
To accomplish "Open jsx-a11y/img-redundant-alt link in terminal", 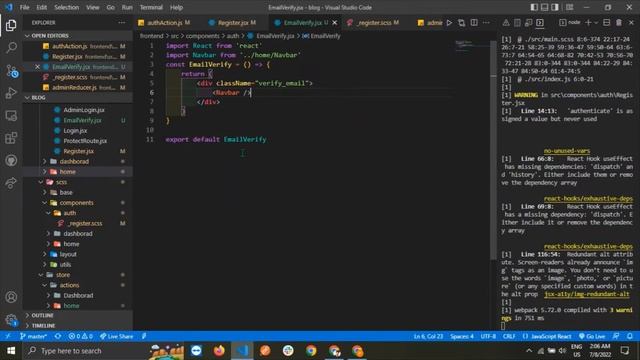I will pos(587,294).
